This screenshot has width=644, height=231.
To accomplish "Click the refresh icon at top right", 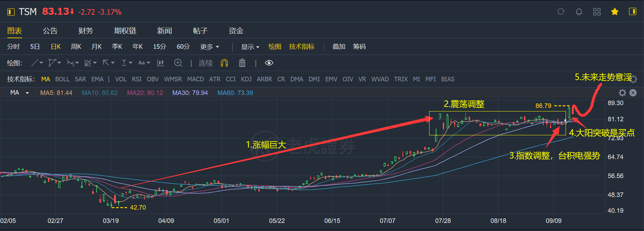I will click(x=561, y=12).
